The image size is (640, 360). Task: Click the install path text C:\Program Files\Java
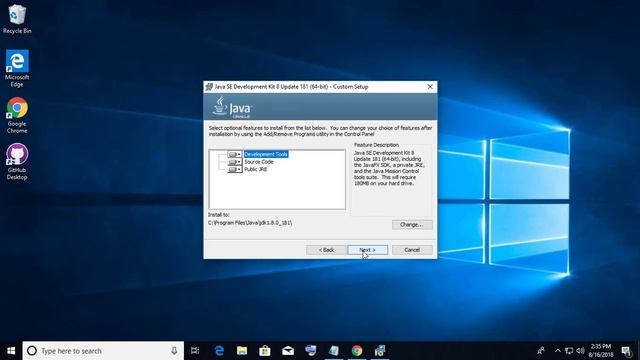250,223
